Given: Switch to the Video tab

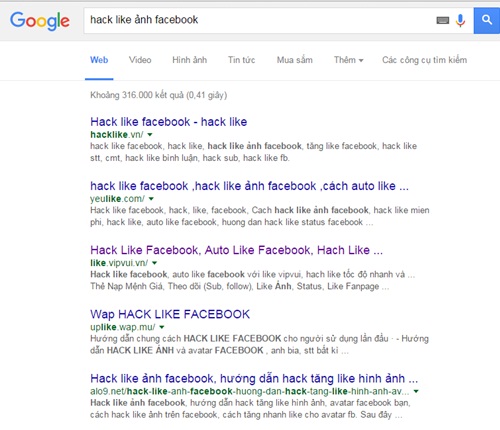Looking at the screenshot, I should pos(140,60).
